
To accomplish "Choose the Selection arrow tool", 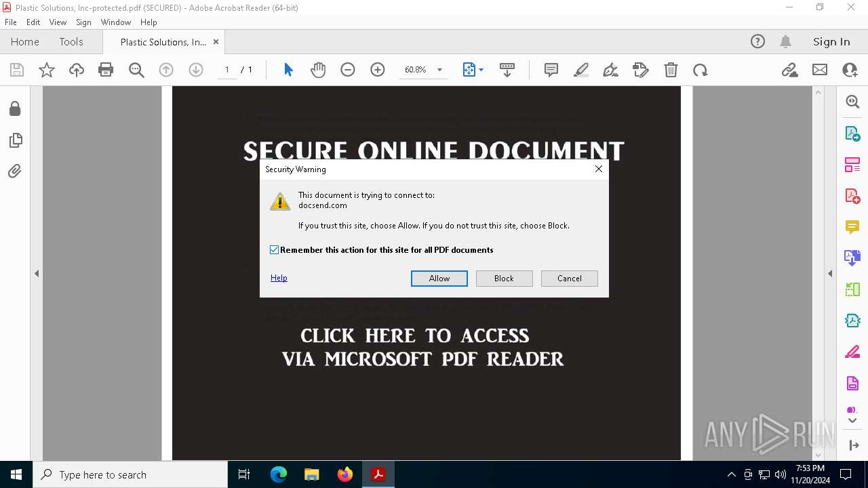I will (288, 70).
